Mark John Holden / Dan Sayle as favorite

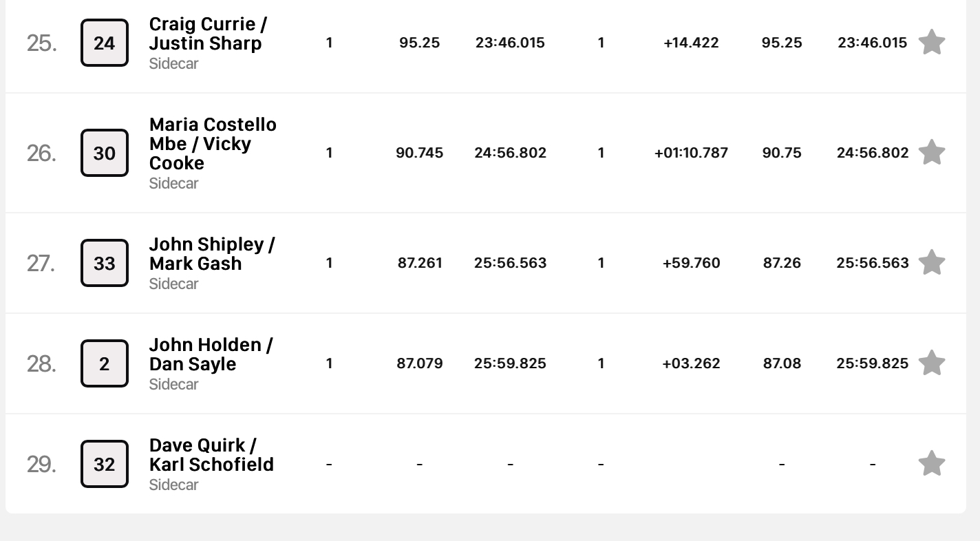coord(931,363)
